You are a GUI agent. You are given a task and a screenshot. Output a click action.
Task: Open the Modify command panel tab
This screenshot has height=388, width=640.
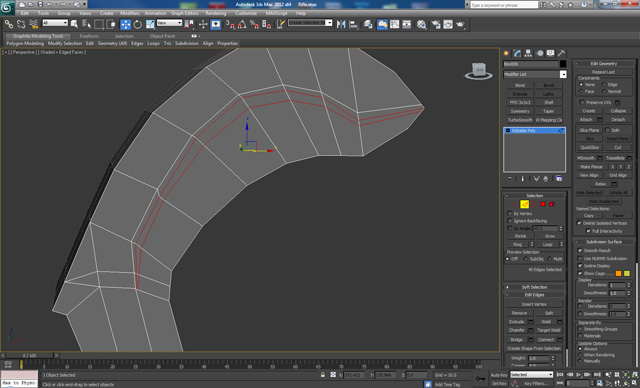(518, 53)
